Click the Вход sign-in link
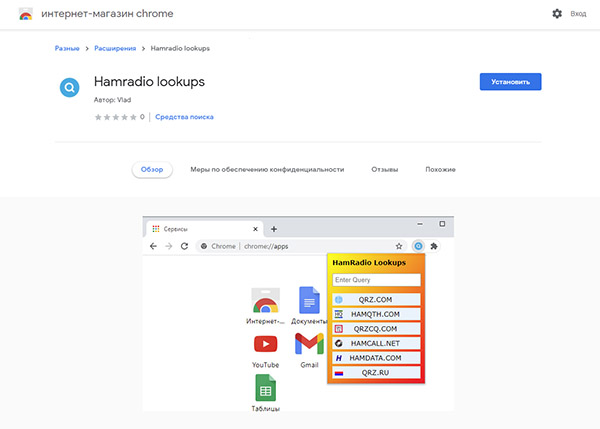The height and width of the screenshot is (429, 600). pos(578,14)
